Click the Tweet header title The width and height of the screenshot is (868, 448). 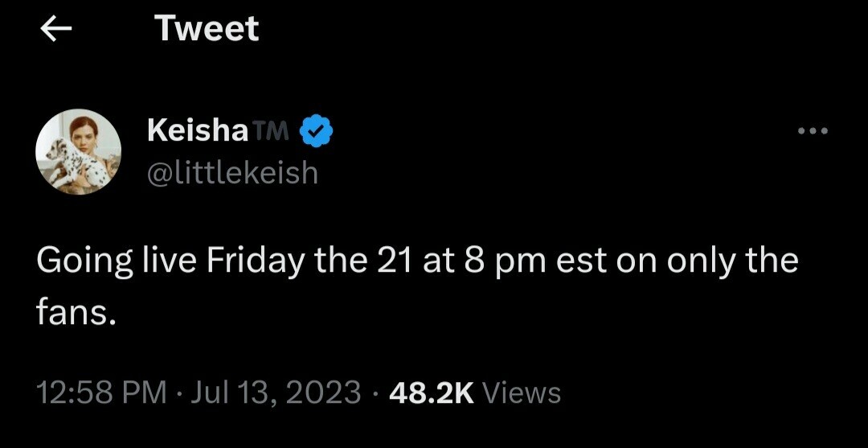(207, 29)
